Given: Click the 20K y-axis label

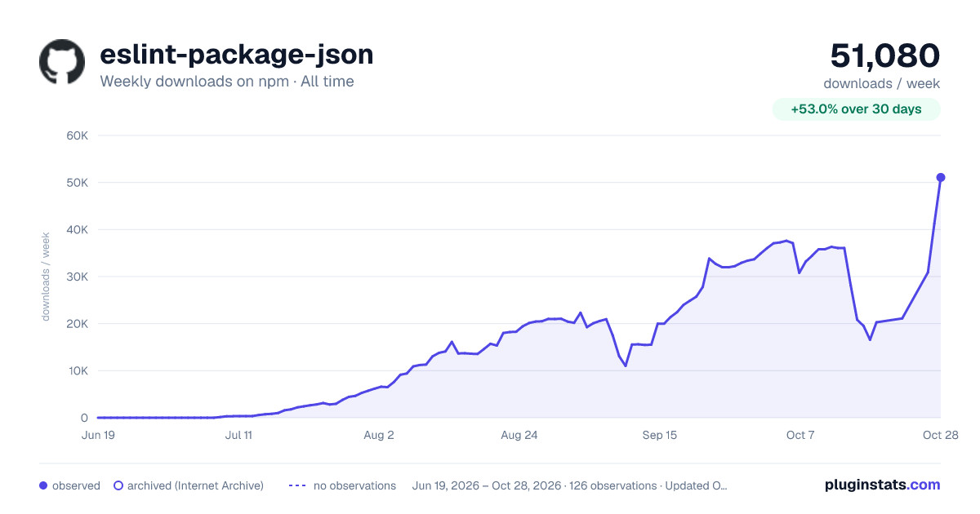Looking at the screenshot, I should pyautogui.click(x=77, y=324).
